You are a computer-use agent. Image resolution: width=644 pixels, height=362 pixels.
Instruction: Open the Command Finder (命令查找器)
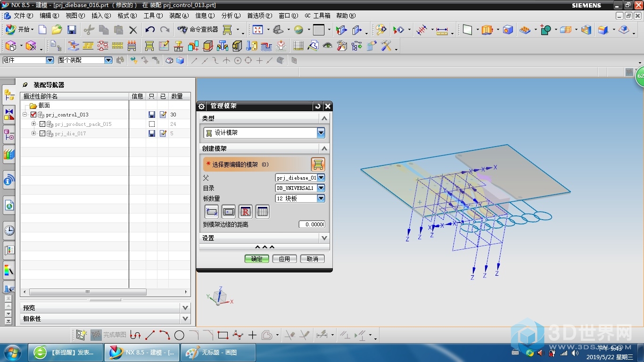tap(198, 30)
